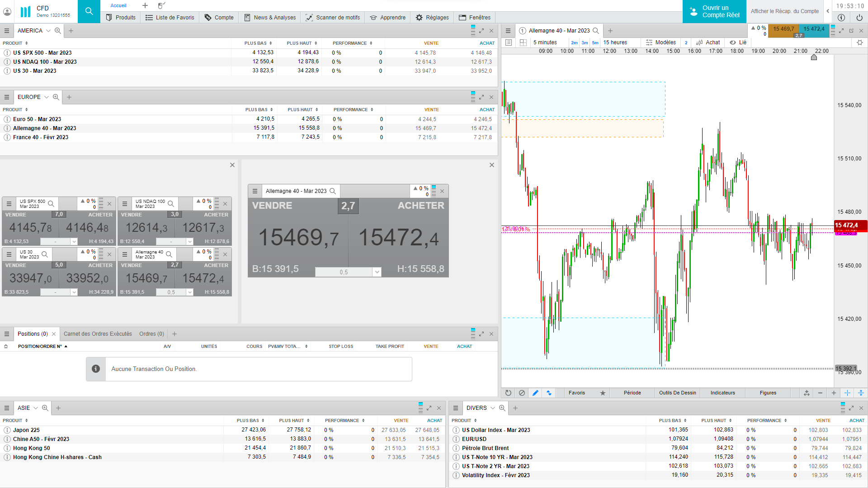The height and width of the screenshot is (488, 868).
Task: Click the chart refresh icon
Action: [x=508, y=393]
